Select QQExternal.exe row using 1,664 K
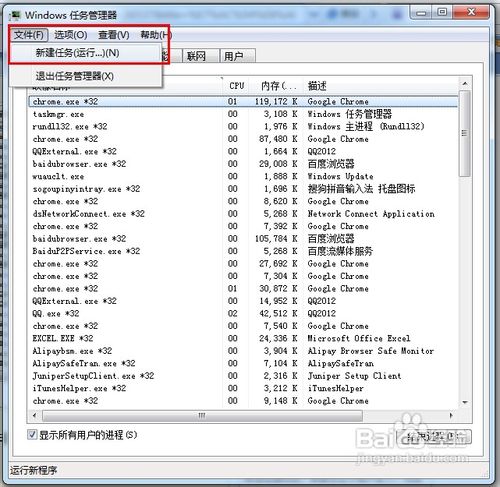The height and width of the screenshot is (487, 500). click(x=243, y=152)
